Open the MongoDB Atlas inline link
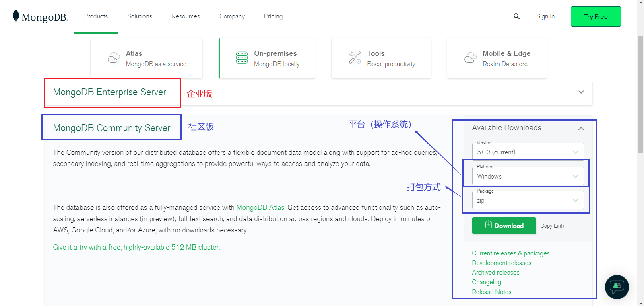This screenshot has height=306, width=644. [x=260, y=207]
